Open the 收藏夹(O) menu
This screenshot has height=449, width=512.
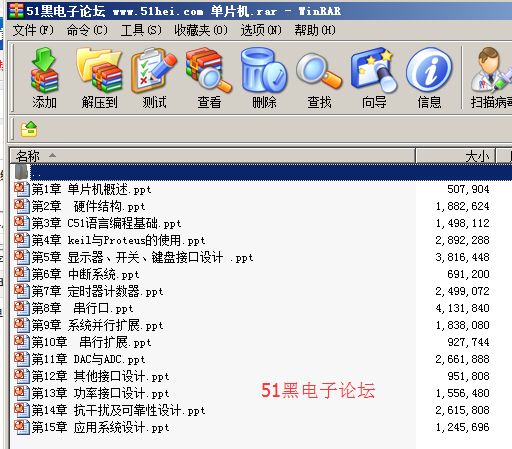click(201, 30)
